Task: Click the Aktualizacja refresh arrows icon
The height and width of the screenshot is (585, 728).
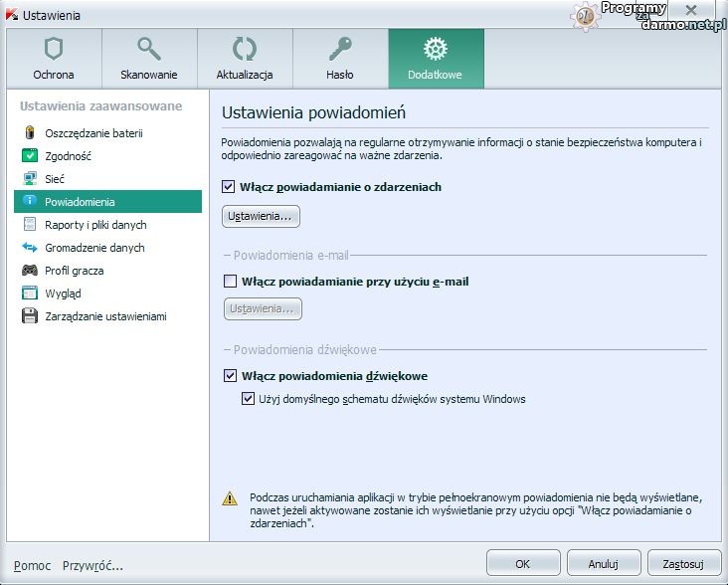Action: coord(245,49)
